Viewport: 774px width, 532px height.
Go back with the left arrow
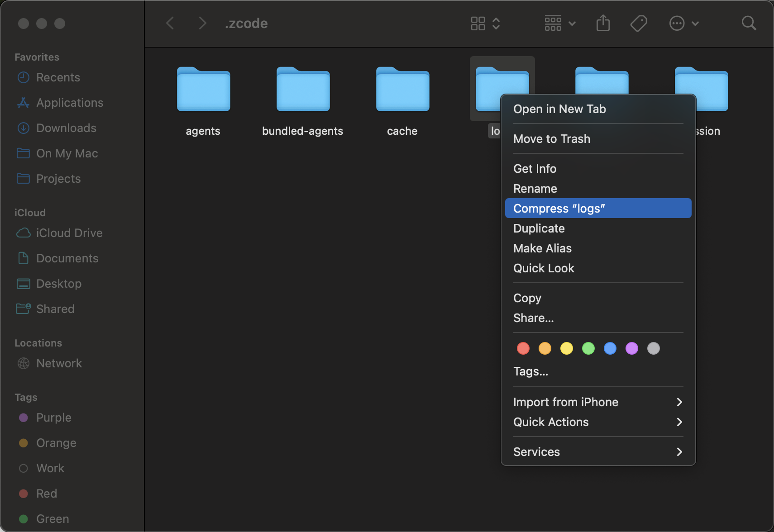170,23
